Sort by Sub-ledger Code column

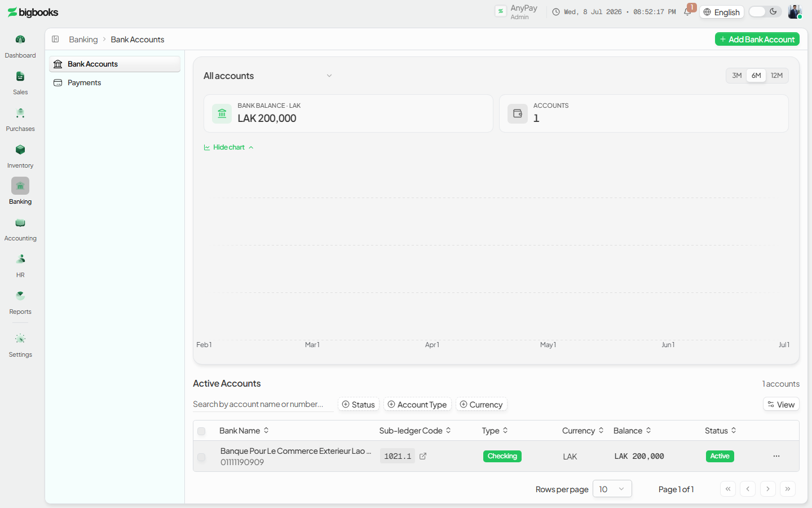point(415,431)
